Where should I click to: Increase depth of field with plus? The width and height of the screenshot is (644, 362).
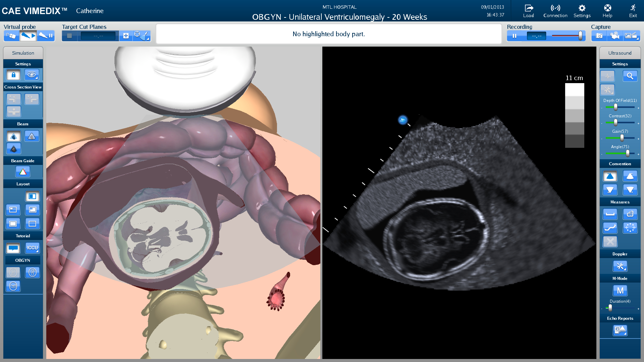click(x=638, y=108)
